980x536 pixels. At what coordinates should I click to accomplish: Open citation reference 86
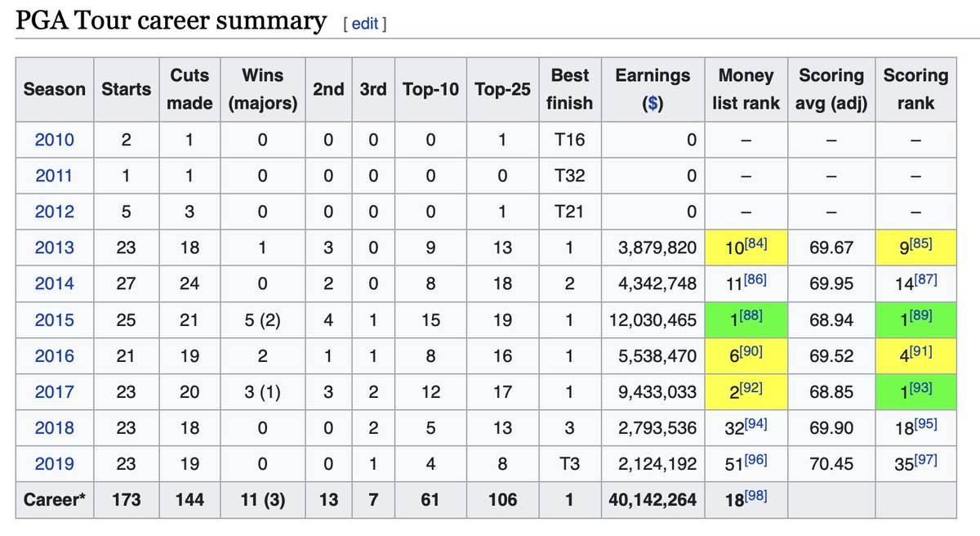(x=755, y=279)
